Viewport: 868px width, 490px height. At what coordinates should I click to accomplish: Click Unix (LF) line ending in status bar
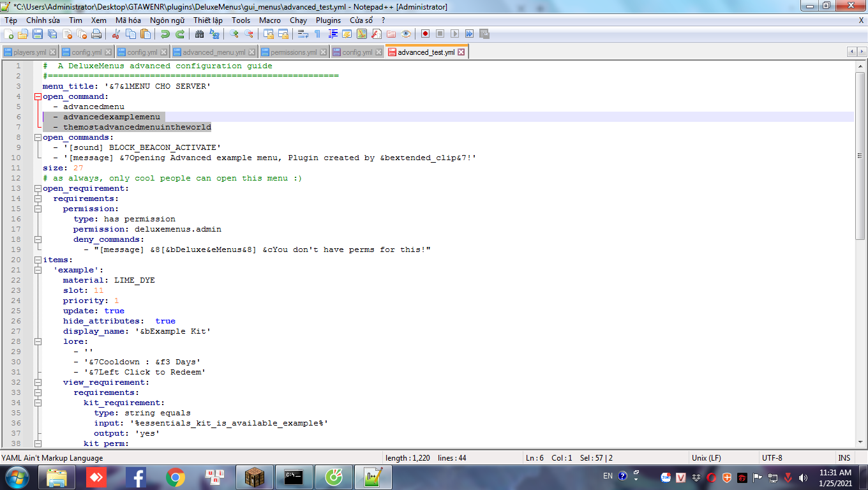[x=707, y=458]
